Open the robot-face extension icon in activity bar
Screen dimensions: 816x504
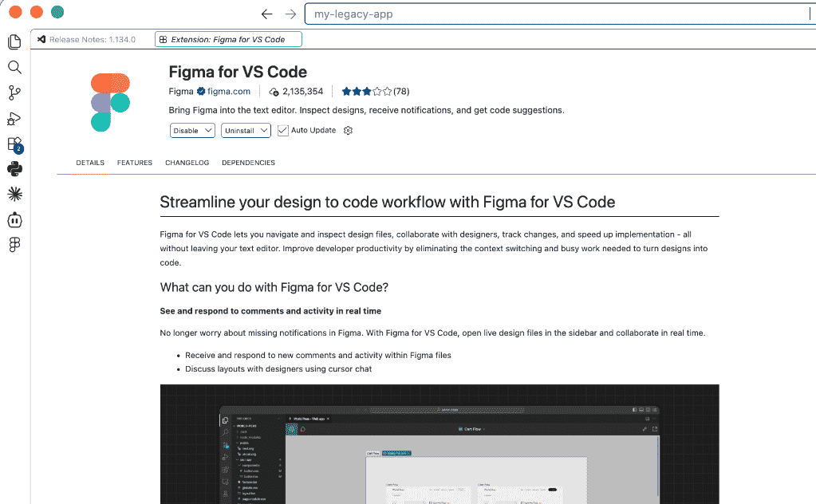tap(14, 220)
